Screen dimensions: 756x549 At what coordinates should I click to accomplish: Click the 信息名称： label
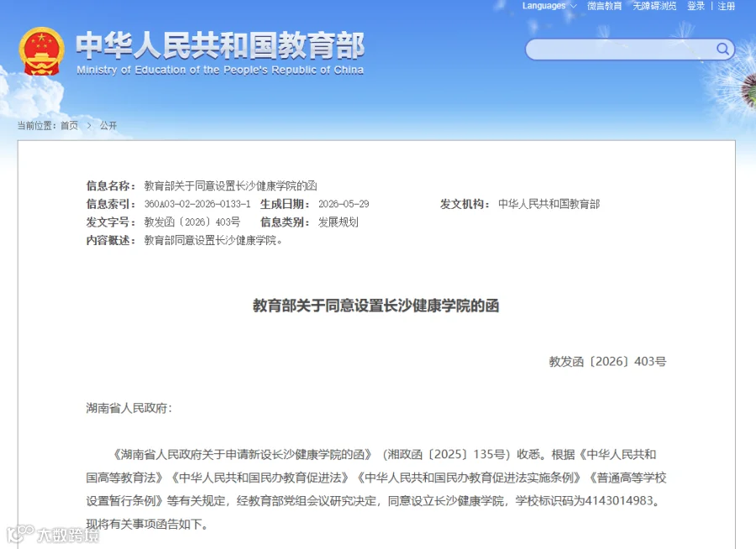coord(112,186)
